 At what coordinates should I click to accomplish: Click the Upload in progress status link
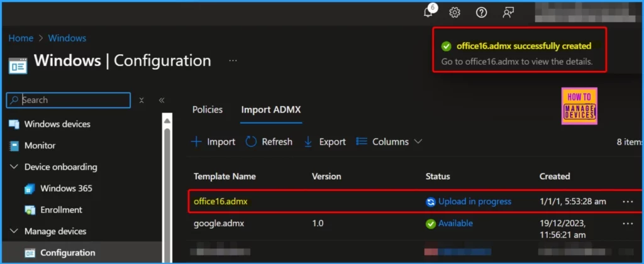[x=475, y=202]
